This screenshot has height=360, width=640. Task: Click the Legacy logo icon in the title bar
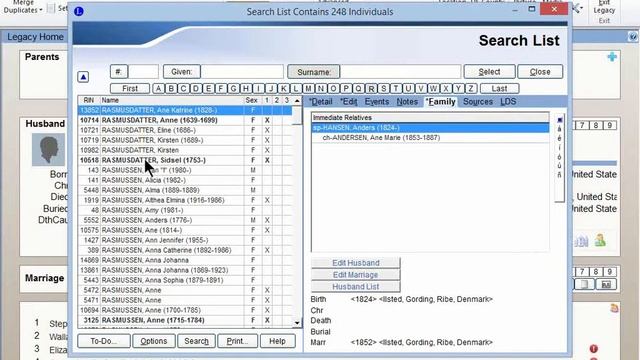(79, 11)
